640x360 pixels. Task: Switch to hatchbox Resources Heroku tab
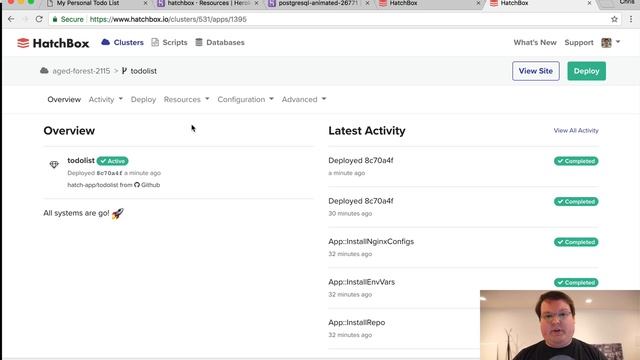coord(208,3)
